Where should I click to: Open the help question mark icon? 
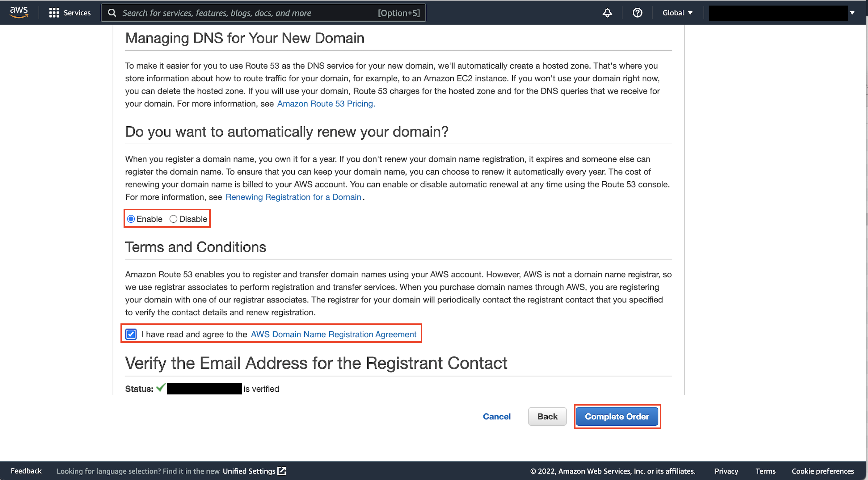[x=637, y=13]
